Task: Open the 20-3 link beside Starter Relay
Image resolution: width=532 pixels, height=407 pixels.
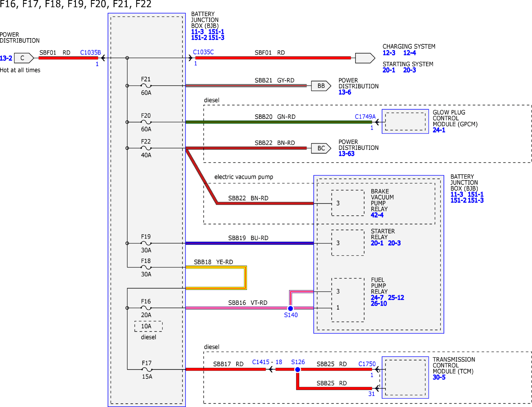Action: click(394, 243)
